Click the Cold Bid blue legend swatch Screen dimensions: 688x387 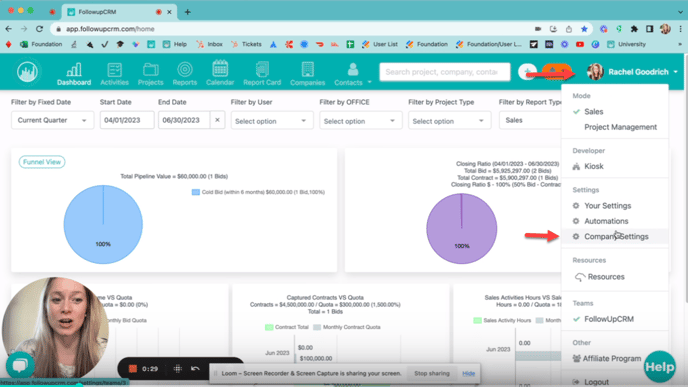(196, 192)
